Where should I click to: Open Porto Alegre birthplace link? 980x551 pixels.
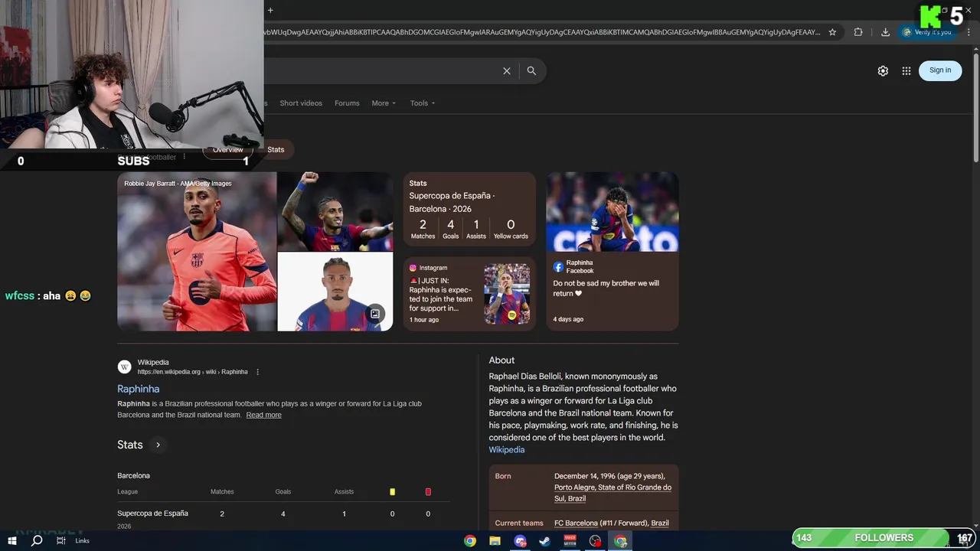(x=612, y=493)
